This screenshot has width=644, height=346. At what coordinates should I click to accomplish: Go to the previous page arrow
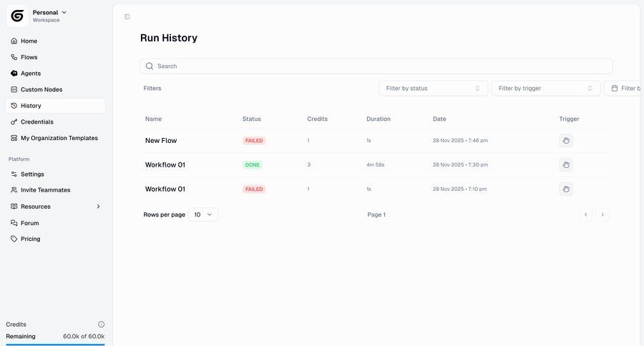pos(585,214)
